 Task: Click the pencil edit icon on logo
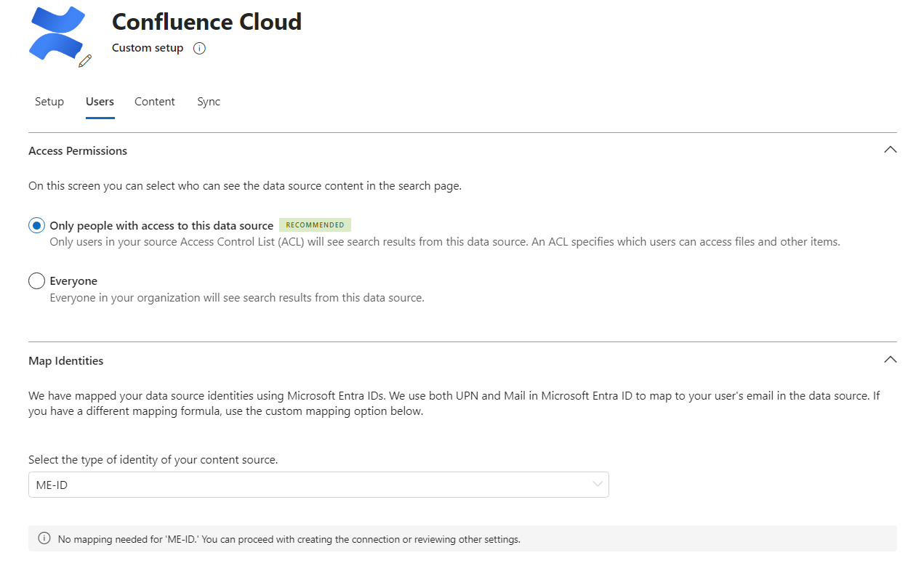click(x=85, y=61)
